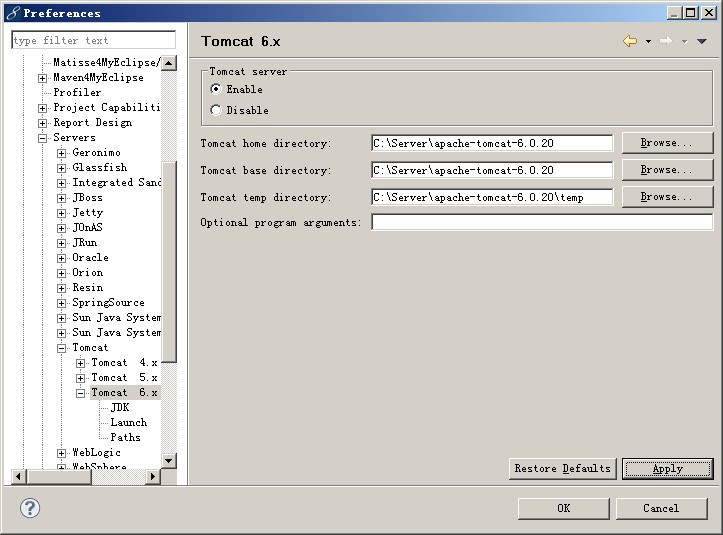Expand the JOnAS server node
This screenshot has height=535, width=723.
tap(61, 228)
